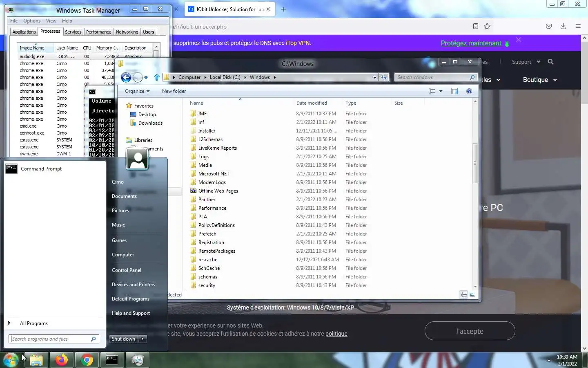
Task: Click the refresh button beside Explorer address bar
Action: click(x=384, y=77)
